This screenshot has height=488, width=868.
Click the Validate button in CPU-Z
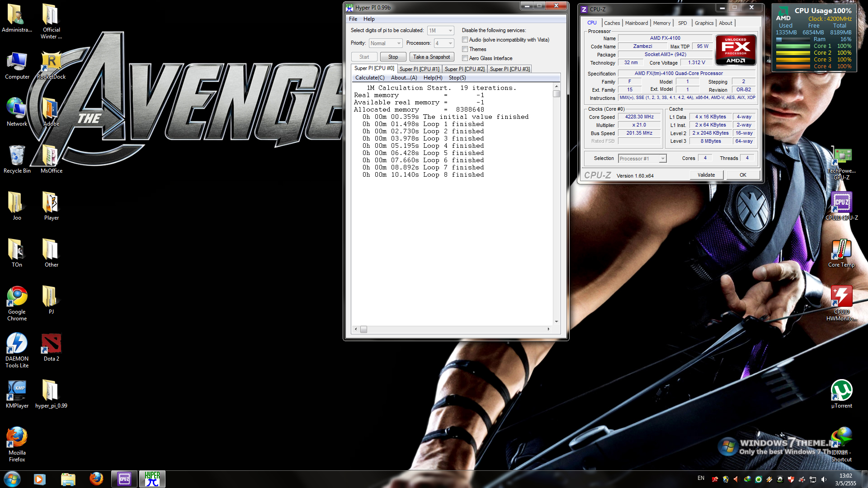[x=706, y=175]
